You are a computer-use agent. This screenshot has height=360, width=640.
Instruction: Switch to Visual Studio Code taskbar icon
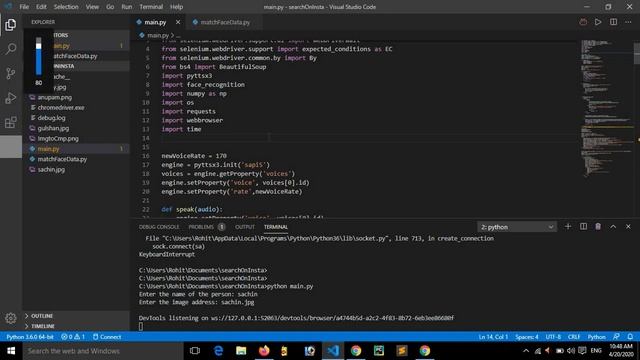333,351
